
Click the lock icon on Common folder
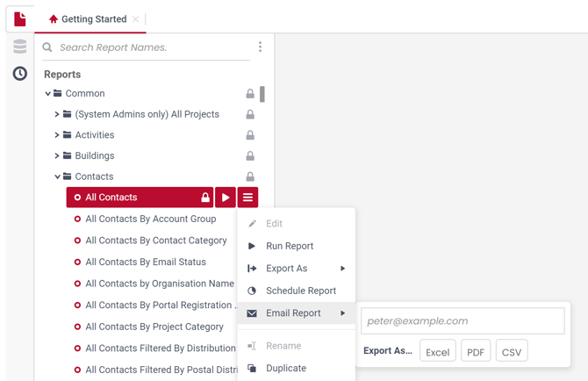(250, 93)
